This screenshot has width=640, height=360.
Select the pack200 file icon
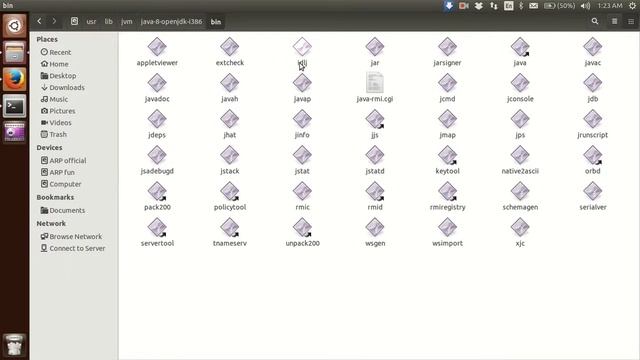point(157,191)
